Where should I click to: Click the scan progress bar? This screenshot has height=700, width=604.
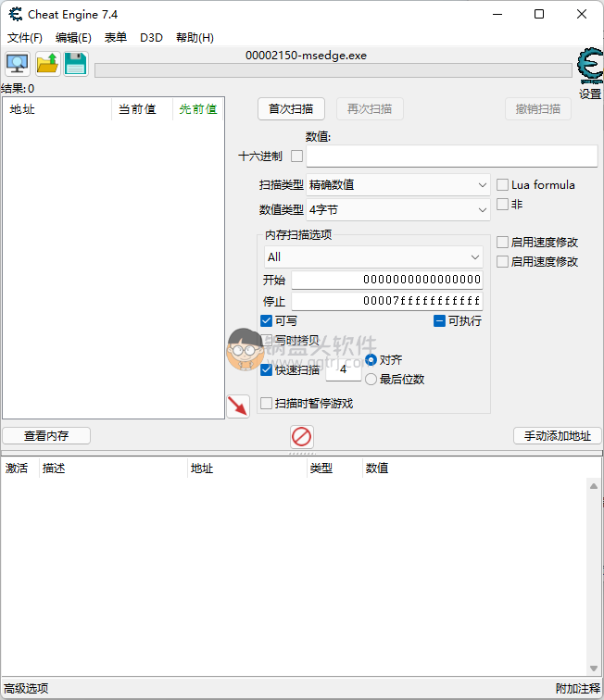[333, 70]
